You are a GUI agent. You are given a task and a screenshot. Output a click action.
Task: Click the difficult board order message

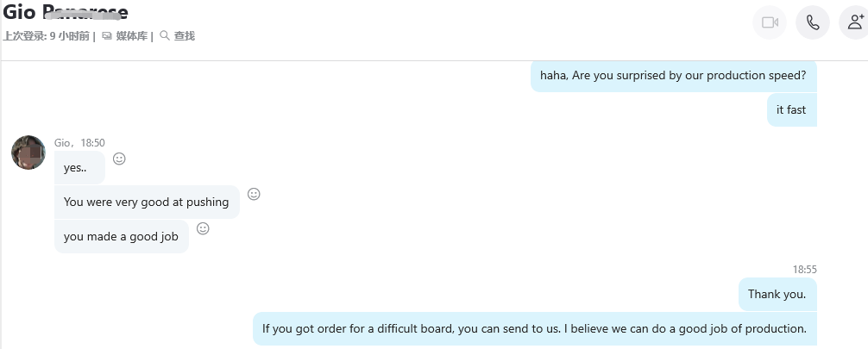534,328
